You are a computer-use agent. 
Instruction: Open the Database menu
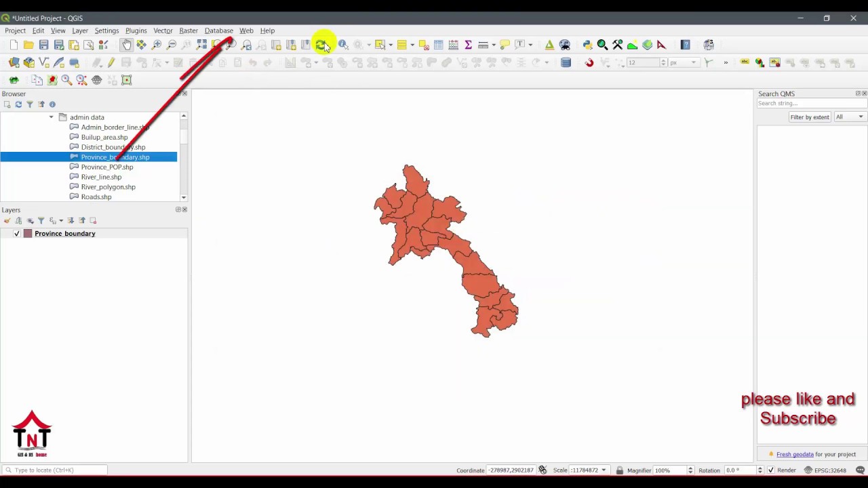pos(219,30)
